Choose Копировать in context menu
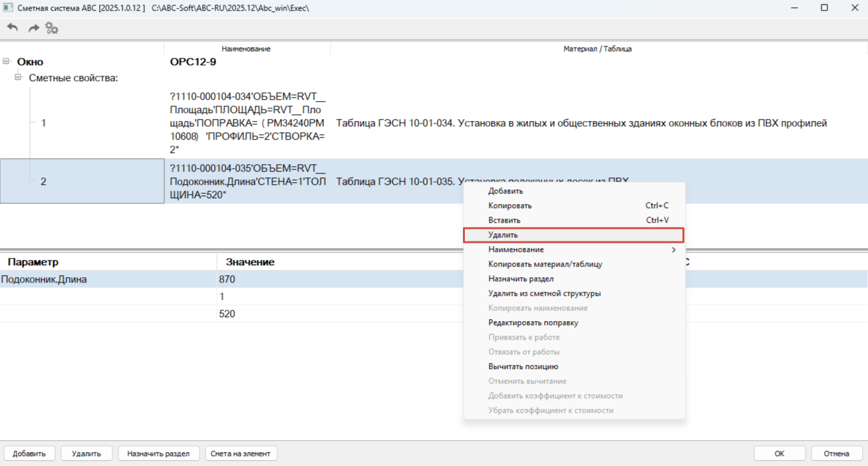Image resolution: width=868 pixels, height=466 pixels. pyautogui.click(x=574, y=206)
